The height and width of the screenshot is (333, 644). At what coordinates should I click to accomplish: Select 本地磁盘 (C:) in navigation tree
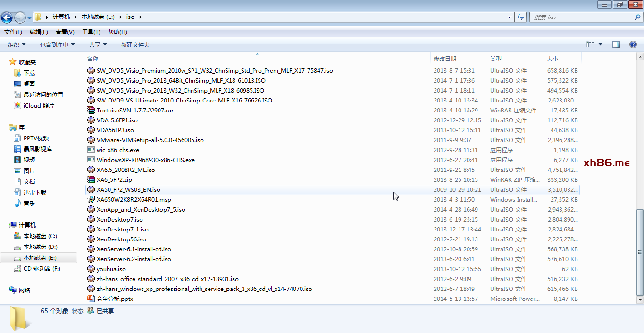40,236
